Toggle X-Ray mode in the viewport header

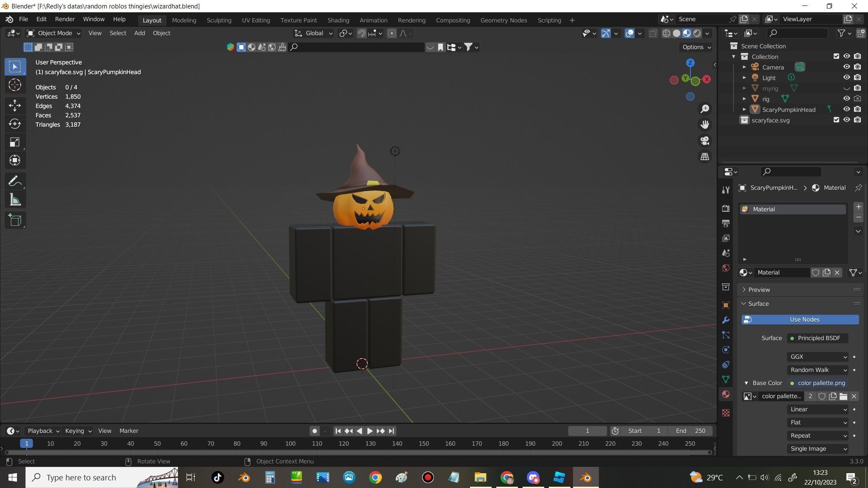653,33
